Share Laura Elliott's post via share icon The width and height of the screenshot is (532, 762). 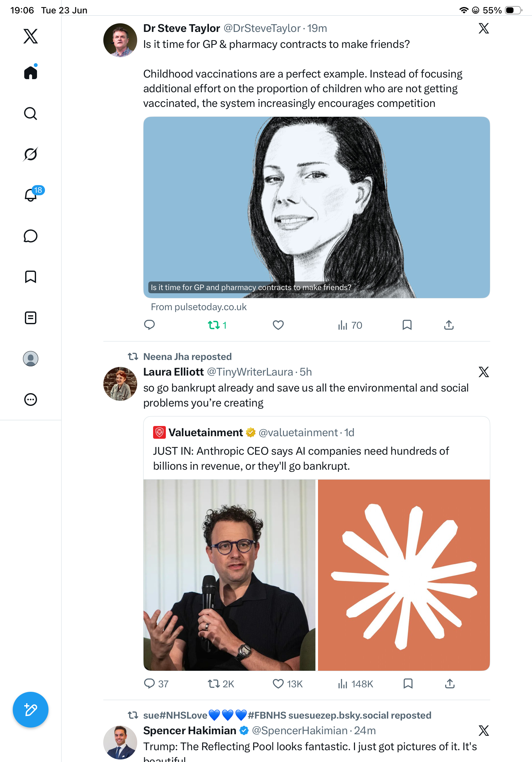coord(449,684)
